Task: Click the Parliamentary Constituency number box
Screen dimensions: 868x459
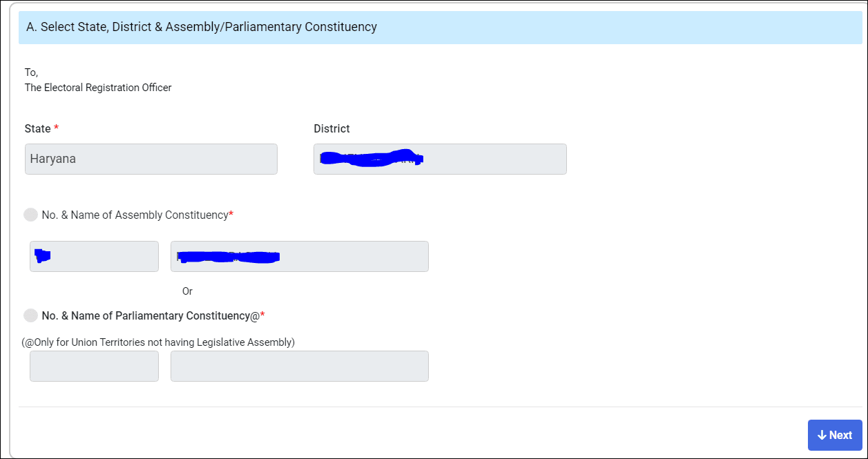Action: point(94,366)
